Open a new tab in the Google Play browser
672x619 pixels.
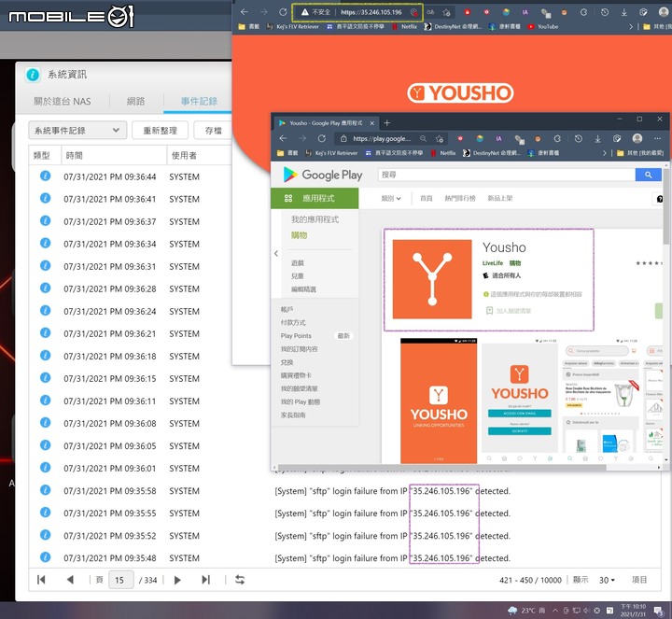click(x=386, y=123)
